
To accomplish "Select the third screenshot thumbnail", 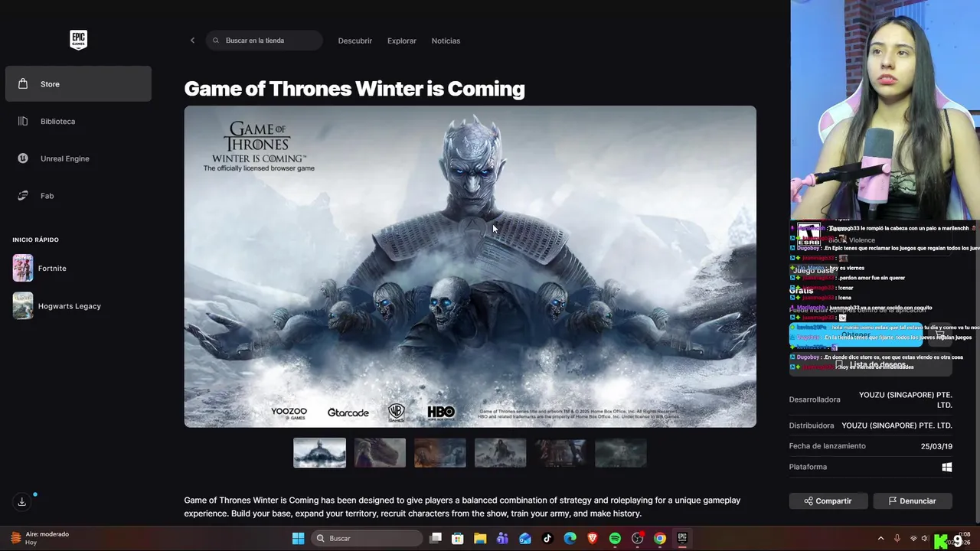I will point(440,453).
